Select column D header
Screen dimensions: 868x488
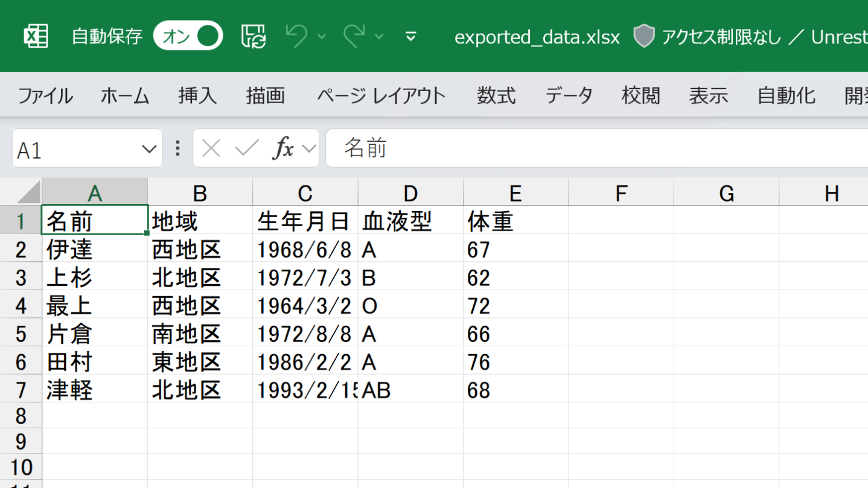(410, 192)
